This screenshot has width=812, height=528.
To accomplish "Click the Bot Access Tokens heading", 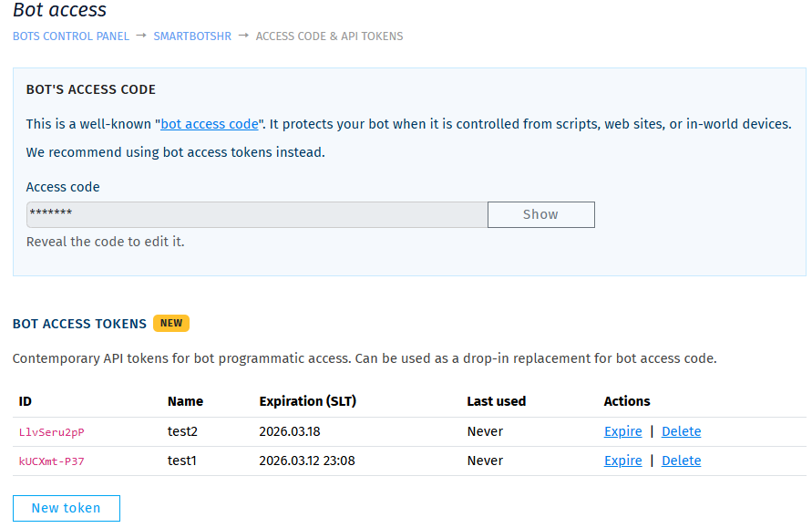I will [x=79, y=324].
